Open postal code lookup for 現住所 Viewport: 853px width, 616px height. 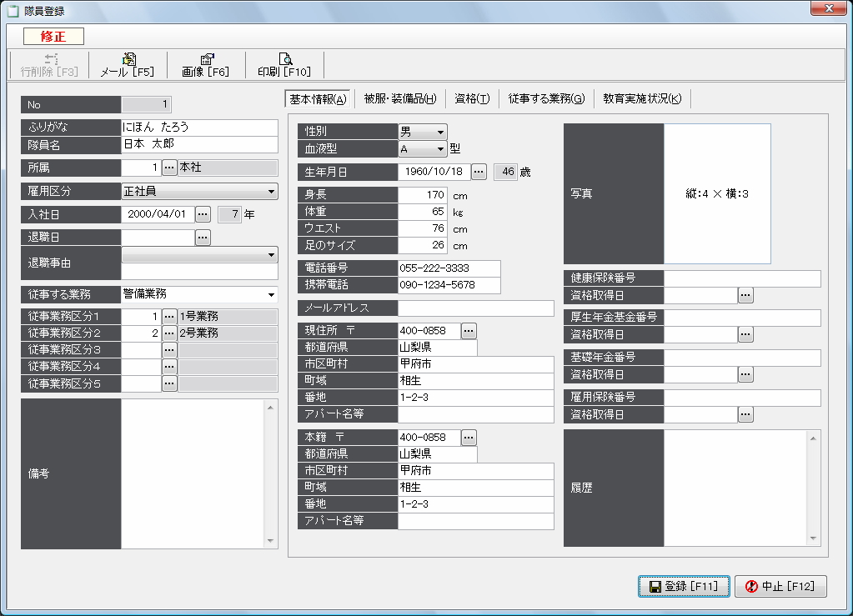469,331
